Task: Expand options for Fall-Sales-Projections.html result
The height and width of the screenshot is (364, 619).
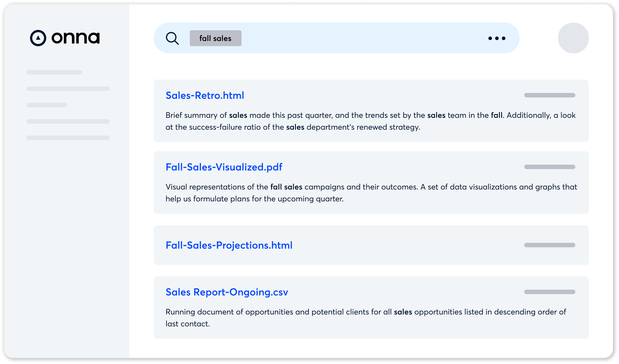Action: click(x=550, y=245)
